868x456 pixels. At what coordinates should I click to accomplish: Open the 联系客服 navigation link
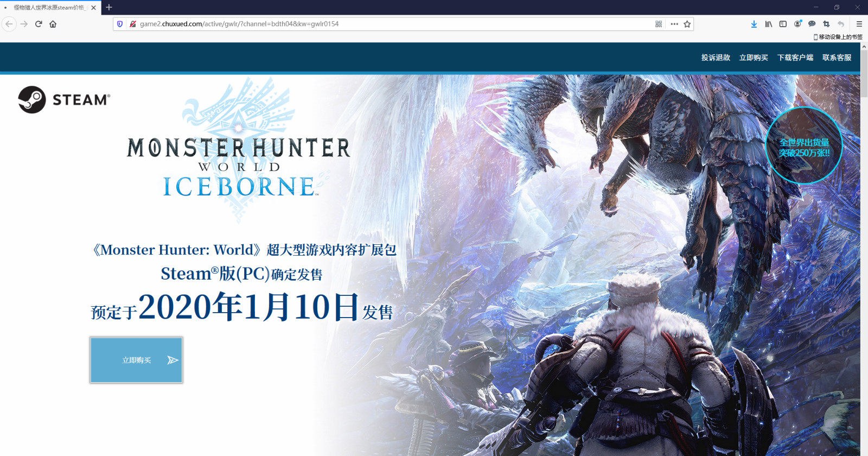pos(837,58)
